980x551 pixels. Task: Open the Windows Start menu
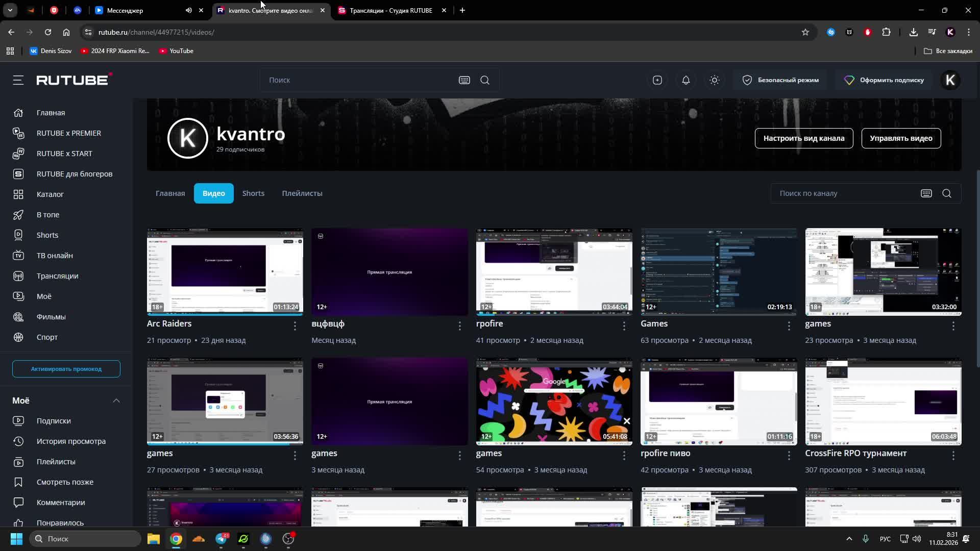[16, 539]
